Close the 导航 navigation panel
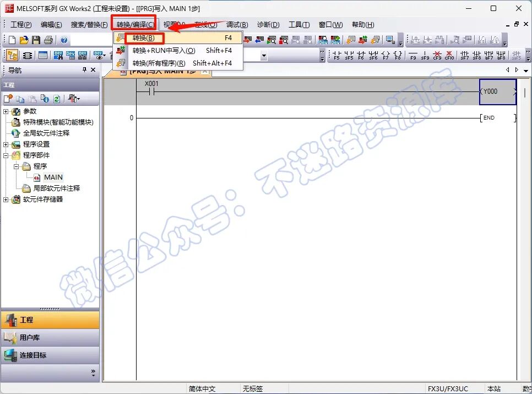Viewport: 532px width, 394px height. [x=93, y=69]
